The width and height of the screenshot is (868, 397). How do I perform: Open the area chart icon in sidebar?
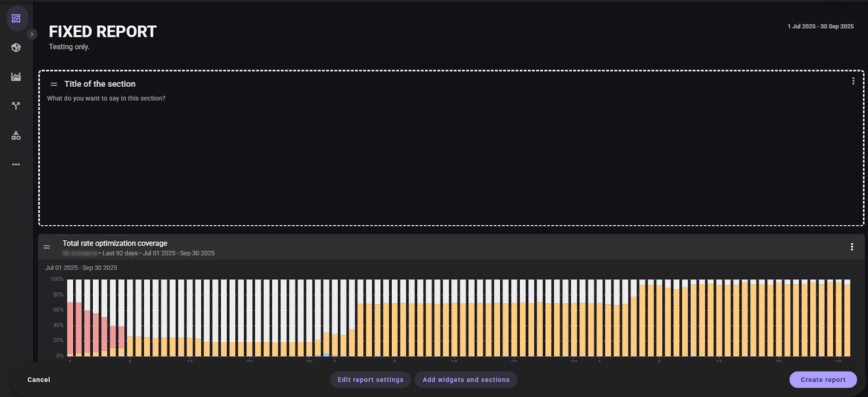[x=16, y=76]
